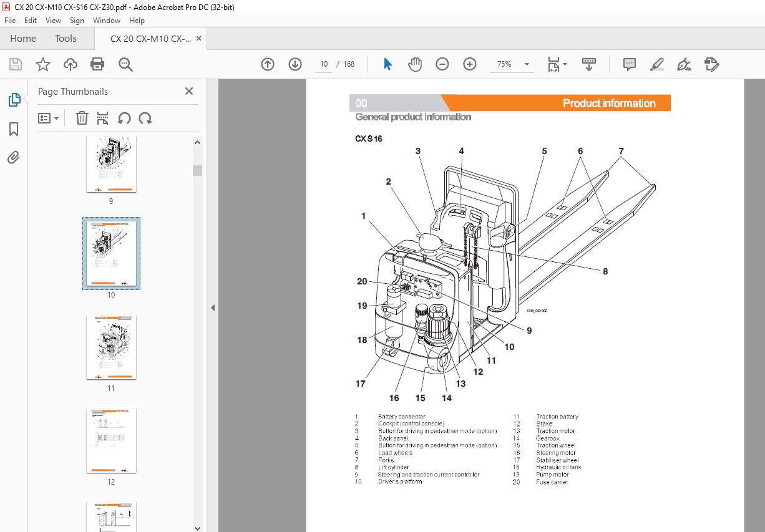
Task: Open the page display options arrow
Action: (x=565, y=64)
